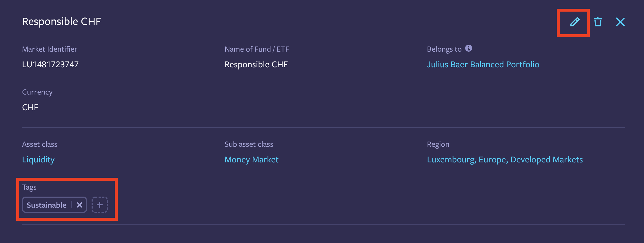Close the Responsible CHF detail panel

click(x=620, y=22)
